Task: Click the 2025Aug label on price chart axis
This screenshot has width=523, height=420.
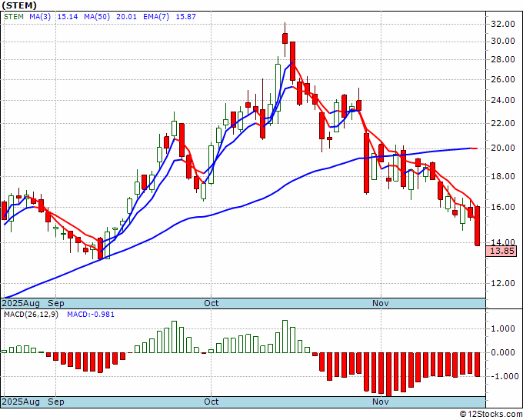Action: coord(21,303)
